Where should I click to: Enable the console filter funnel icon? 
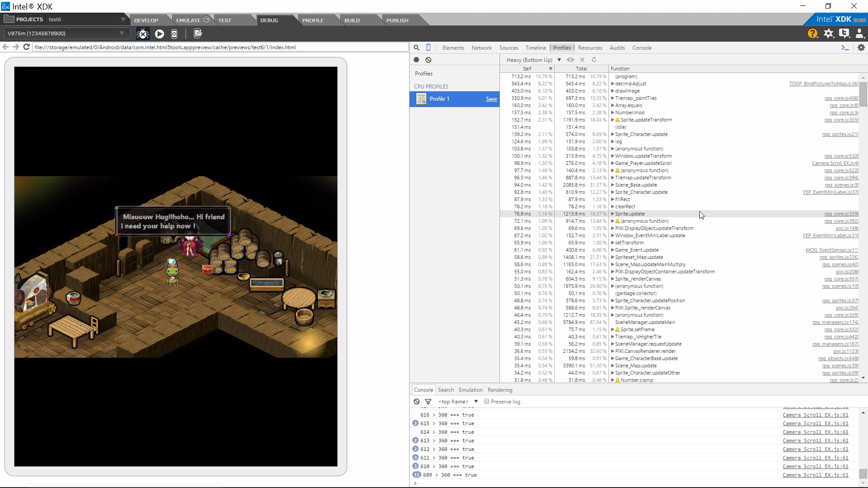tap(428, 401)
